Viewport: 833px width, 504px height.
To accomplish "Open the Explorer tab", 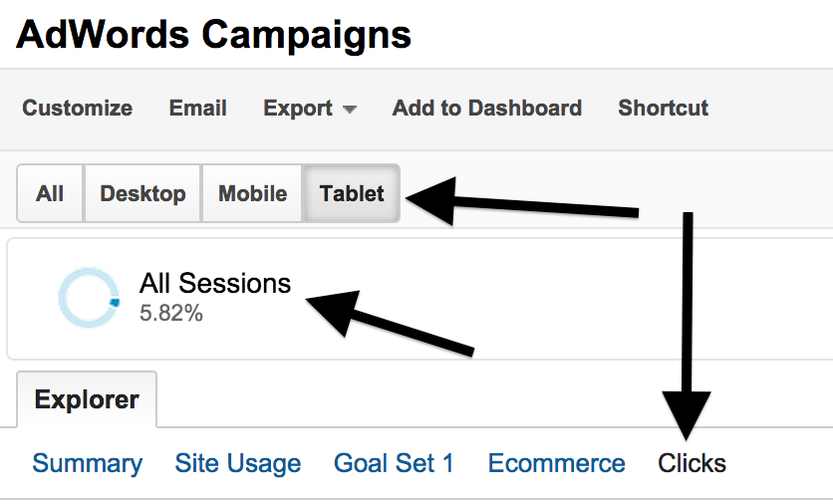I will 87,400.
